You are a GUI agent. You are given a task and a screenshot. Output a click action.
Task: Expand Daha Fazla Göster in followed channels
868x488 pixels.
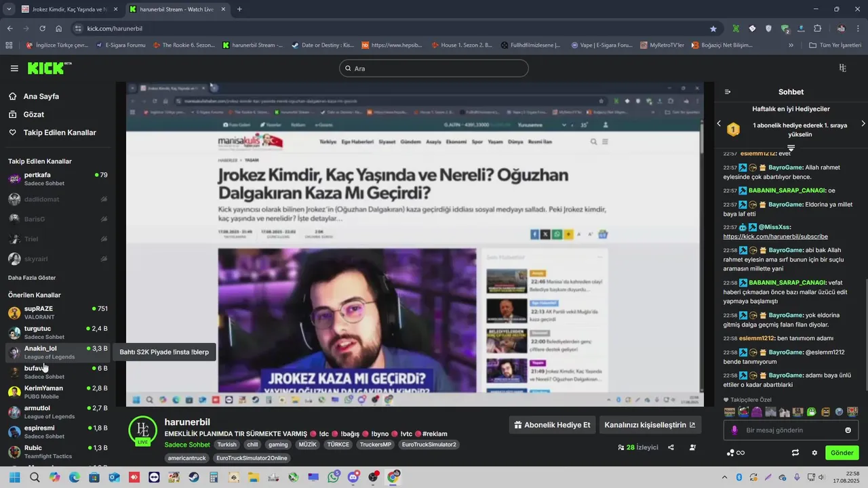pyautogui.click(x=32, y=278)
